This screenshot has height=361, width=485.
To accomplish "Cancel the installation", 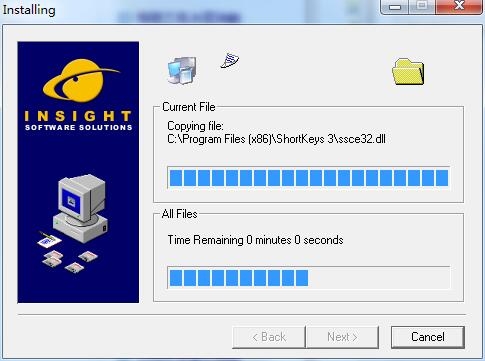I will pyautogui.click(x=428, y=337).
